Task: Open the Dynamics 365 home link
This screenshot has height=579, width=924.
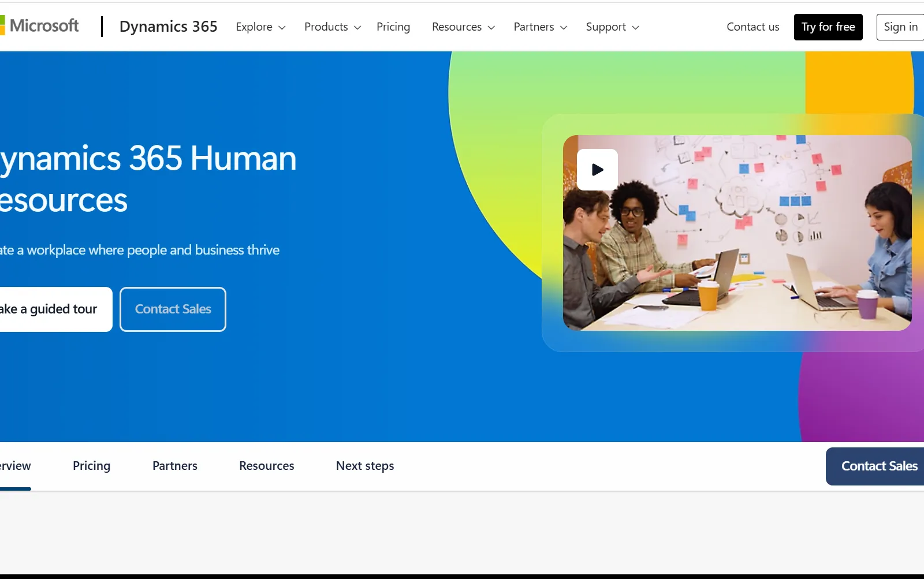Action: 168,27
